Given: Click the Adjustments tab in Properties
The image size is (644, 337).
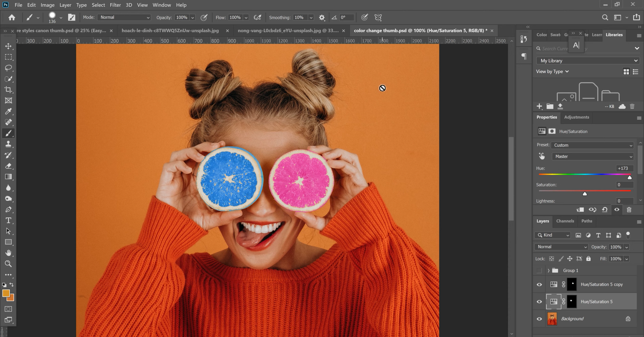Looking at the screenshot, I should pyautogui.click(x=576, y=117).
